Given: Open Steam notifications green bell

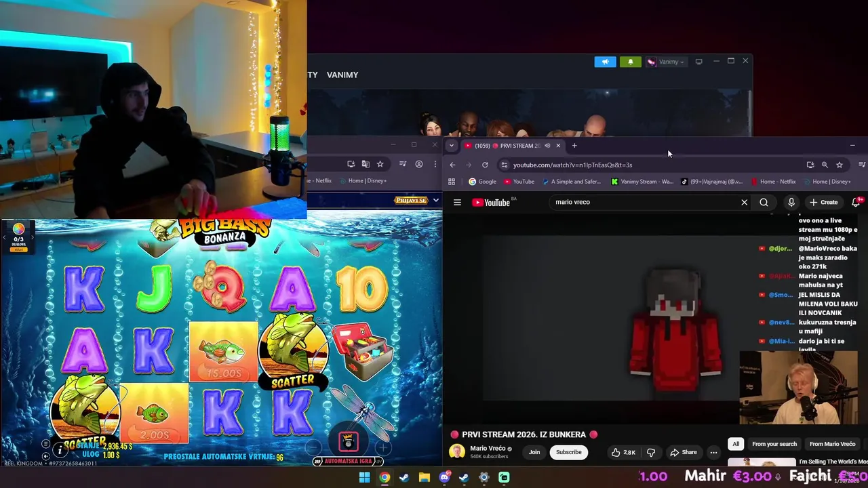Looking at the screenshot, I should click(630, 62).
